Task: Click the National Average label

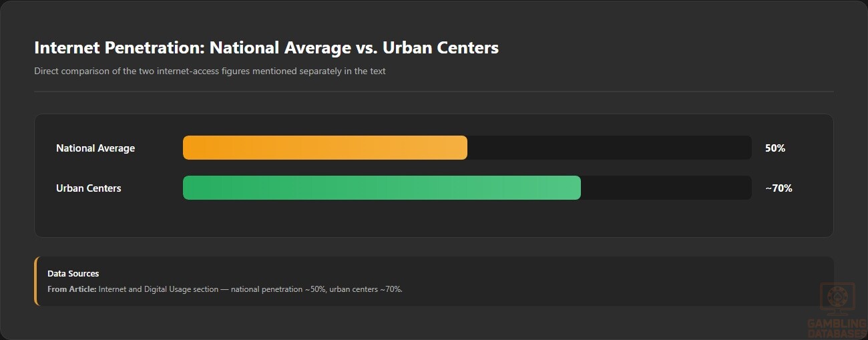Action: coord(95,148)
